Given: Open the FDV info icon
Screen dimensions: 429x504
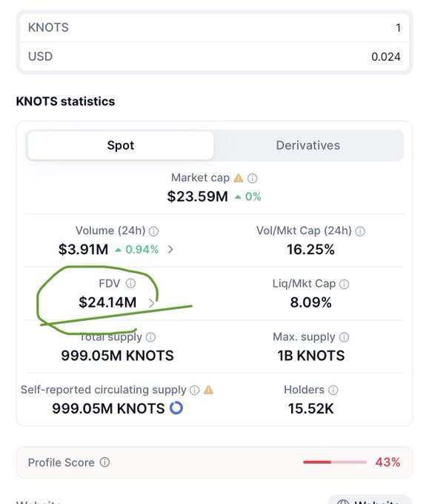Looking at the screenshot, I should tap(130, 283).
